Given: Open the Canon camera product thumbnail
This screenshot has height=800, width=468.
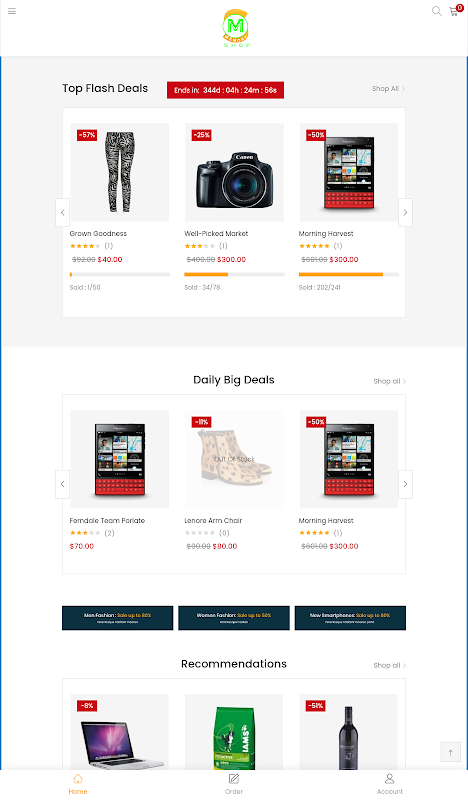Looking at the screenshot, I should tap(234, 172).
